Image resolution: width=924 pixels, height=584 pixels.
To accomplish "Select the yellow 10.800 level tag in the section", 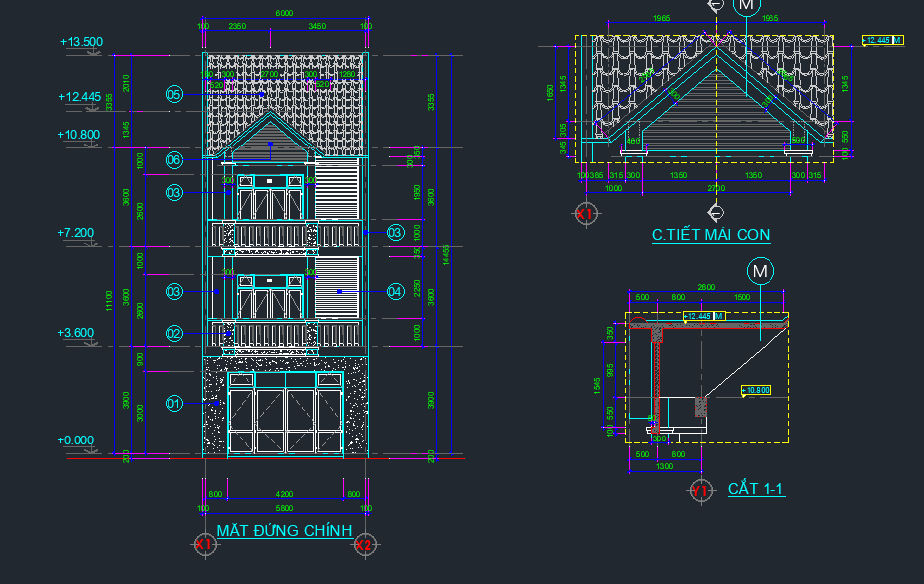I will pyautogui.click(x=760, y=390).
